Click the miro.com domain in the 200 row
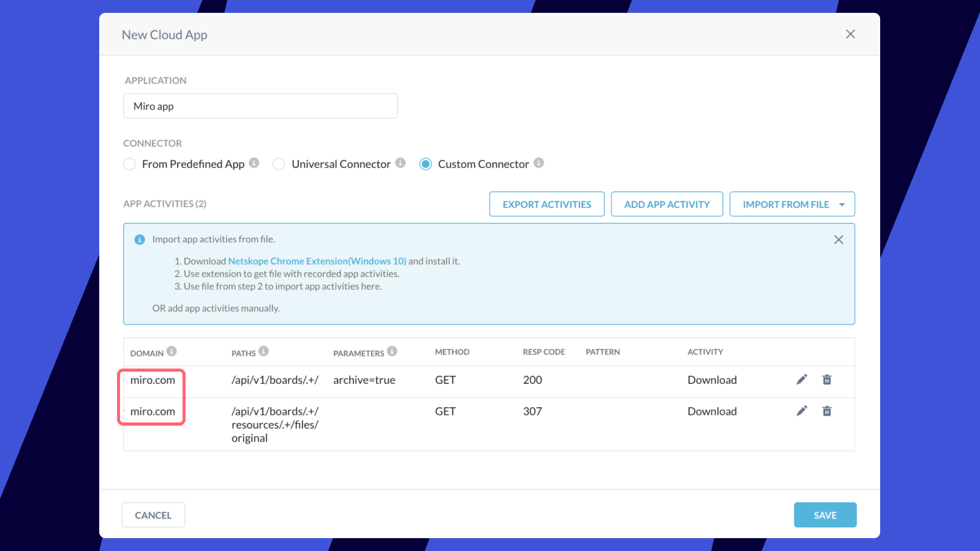980x551 pixels. pyautogui.click(x=153, y=380)
